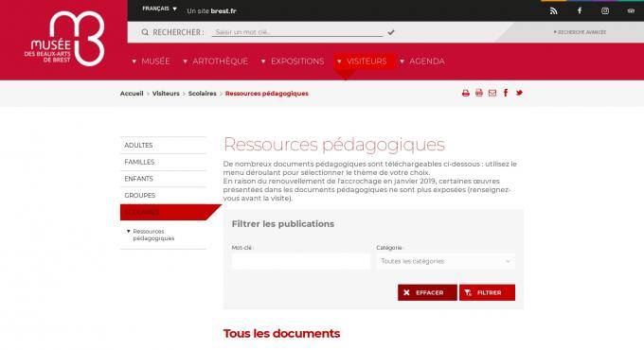The width and height of the screenshot is (644, 350).
Task: Select ENFANTS in the sidebar
Action: [163, 179]
